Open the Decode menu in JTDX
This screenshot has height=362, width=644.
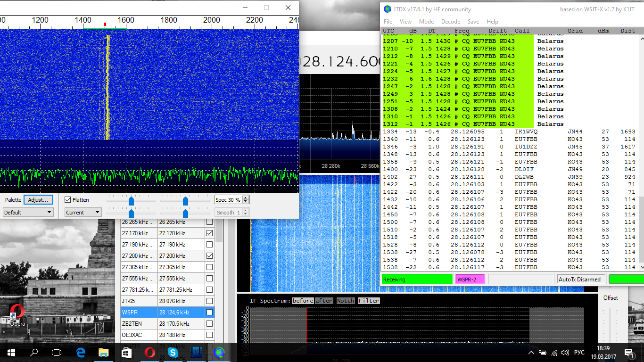click(450, 22)
